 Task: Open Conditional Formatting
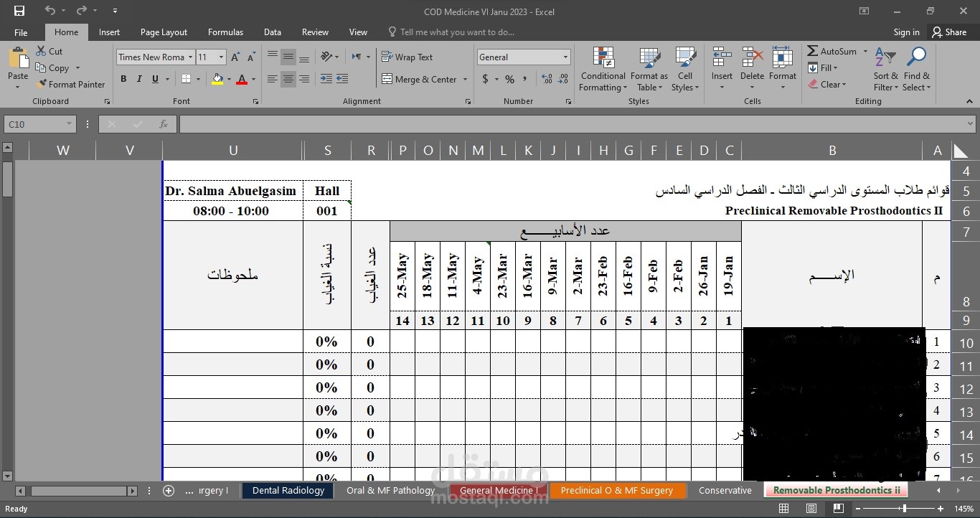coord(603,70)
